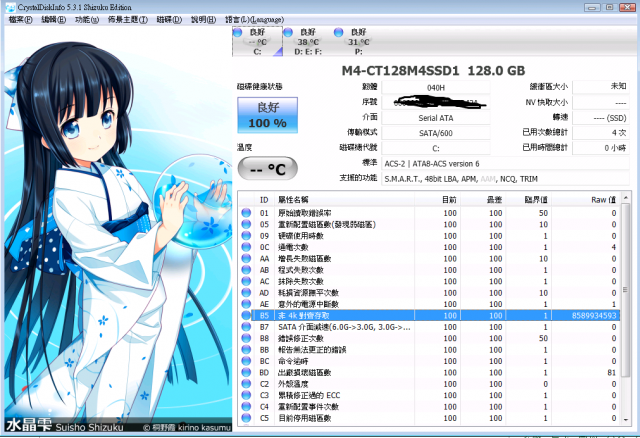Click the status orb for attribute 0C
This screenshot has height=438, width=640.
[x=246, y=247]
